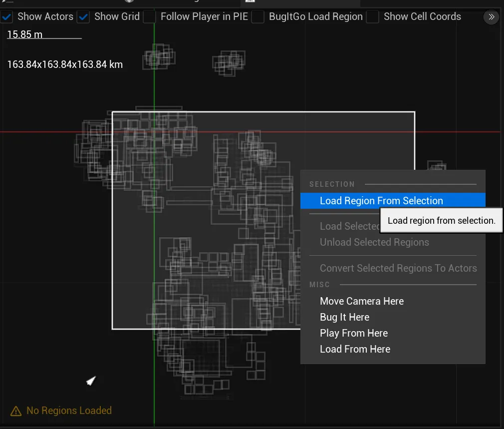Enable Show Cell Coords

[372, 16]
